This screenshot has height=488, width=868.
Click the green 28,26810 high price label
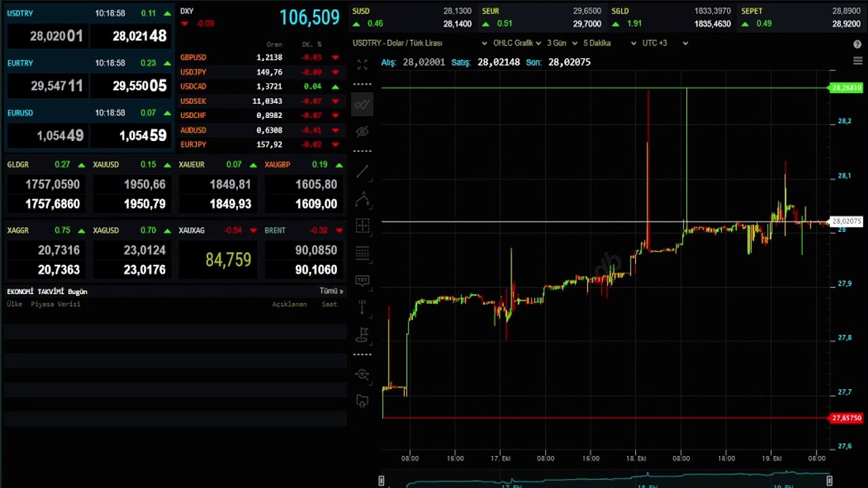(x=846, y=88)
